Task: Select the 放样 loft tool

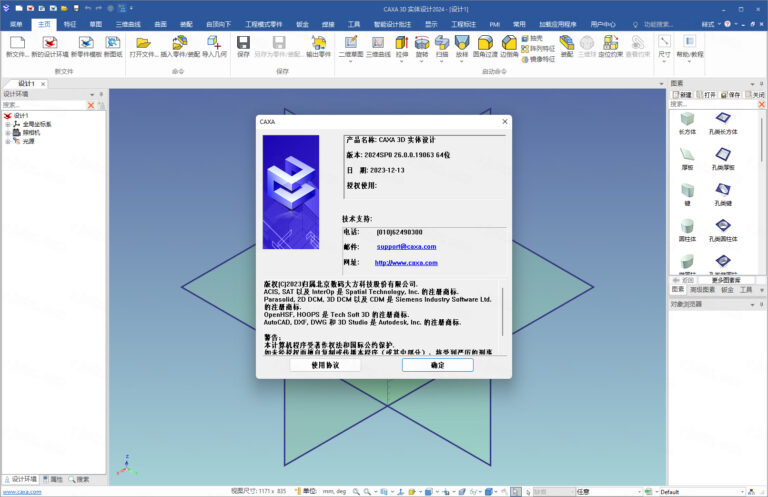Action: (x=462, y=43)
